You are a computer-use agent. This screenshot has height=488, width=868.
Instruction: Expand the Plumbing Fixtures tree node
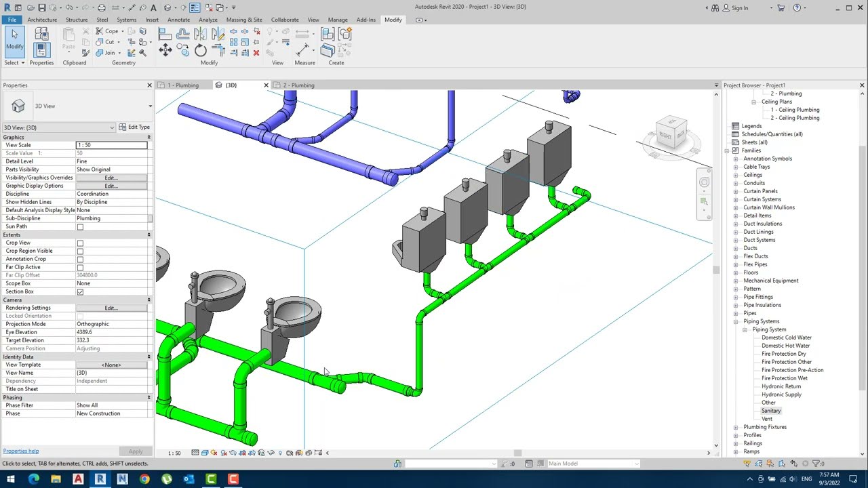click(736, 427)
